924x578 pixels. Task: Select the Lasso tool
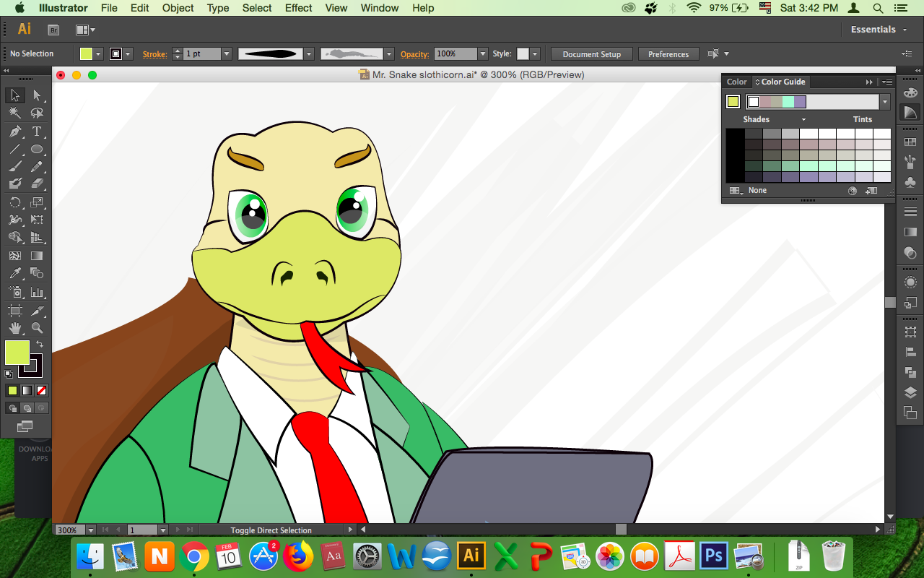[37, 113]
